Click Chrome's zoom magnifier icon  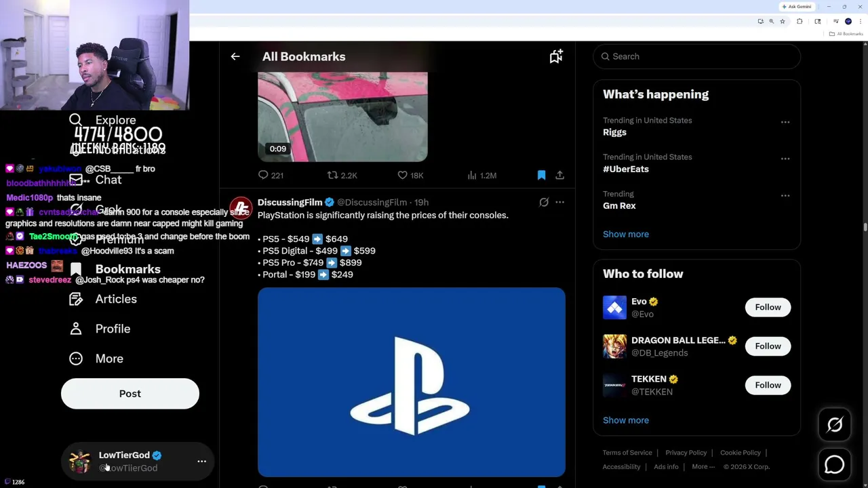[x=771, y=21]
